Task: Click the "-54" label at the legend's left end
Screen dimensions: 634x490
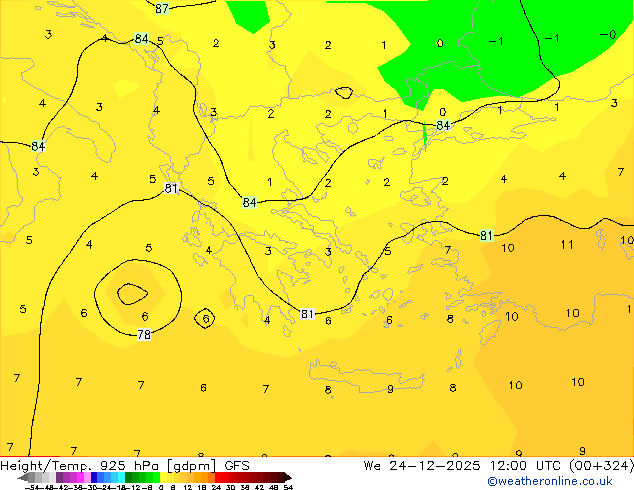Action: click(32, 487)
